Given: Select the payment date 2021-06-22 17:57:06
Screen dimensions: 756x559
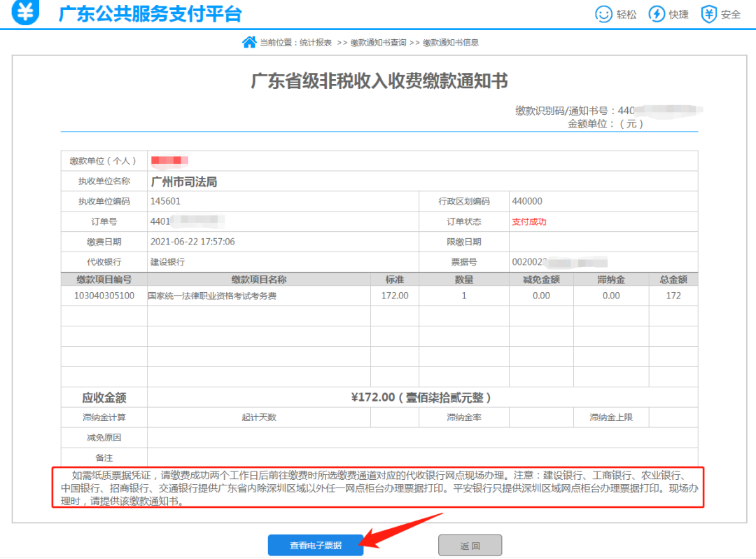Looking at the screenshot, I should pos(192,242).
